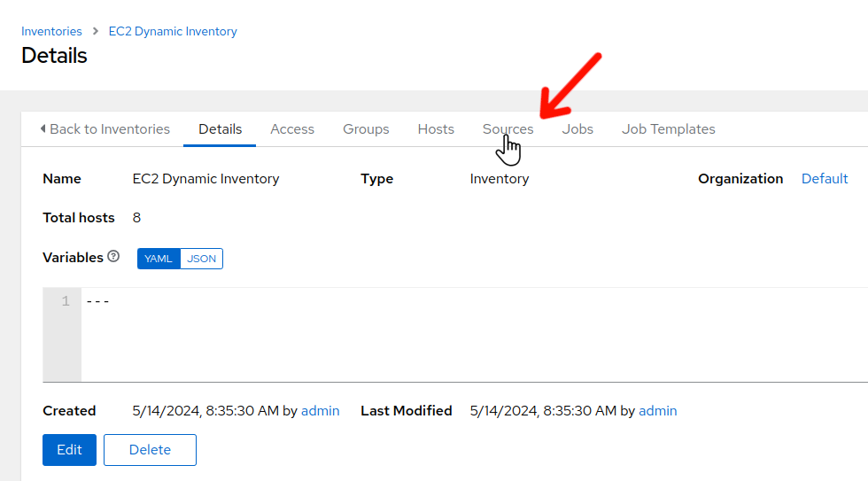Select the Total hosts value 8

136,218
